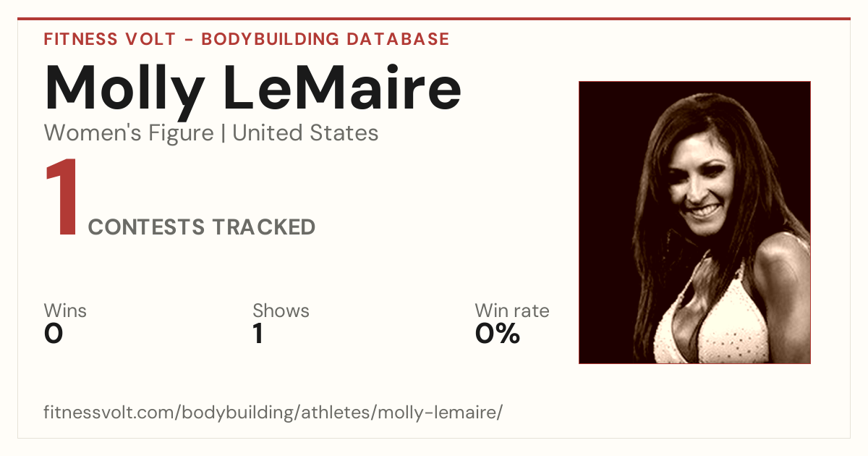Click the large red contests number 1
The height and width of the screenshot is (456, 868).
[x=61, y=198]
